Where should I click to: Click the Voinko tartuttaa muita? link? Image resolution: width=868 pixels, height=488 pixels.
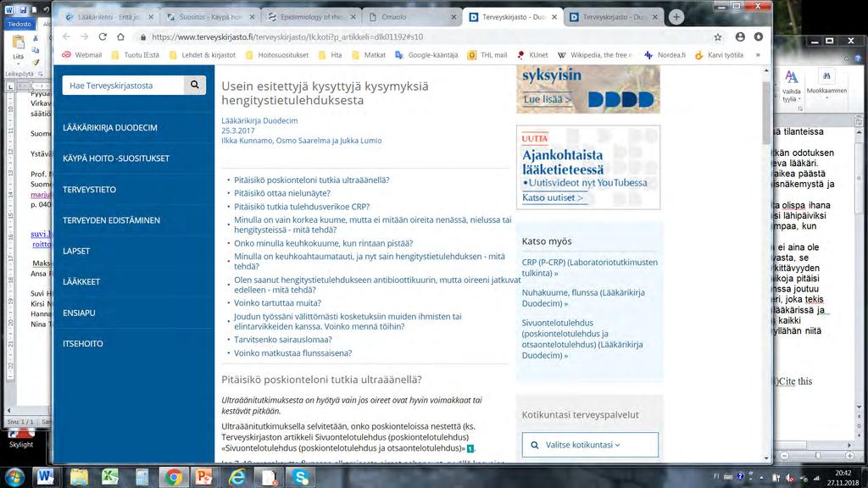click(277, 303)
